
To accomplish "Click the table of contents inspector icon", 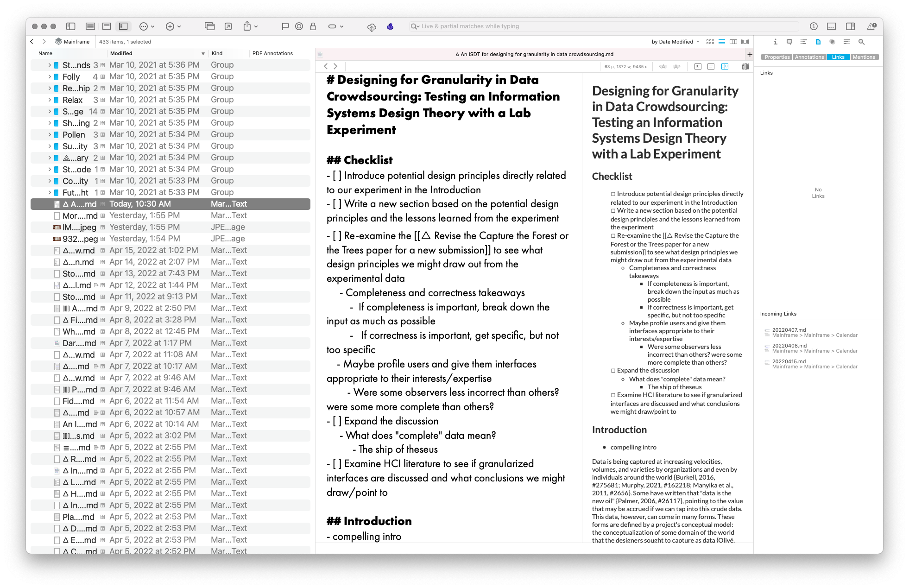I will tap(804, 42).
